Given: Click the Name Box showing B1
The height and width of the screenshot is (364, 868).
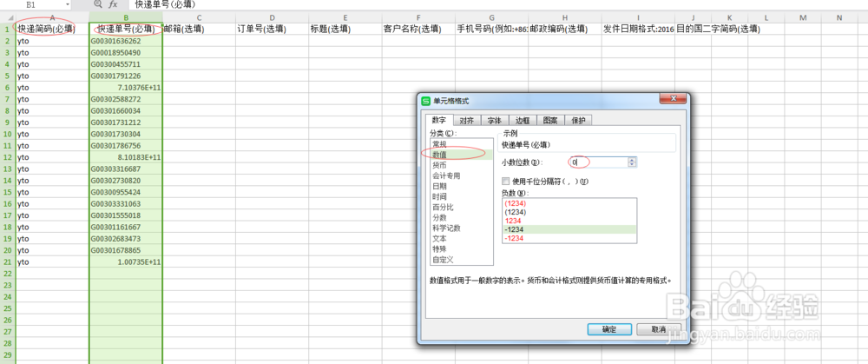Looking at the screenshot, I should point(32,3).
